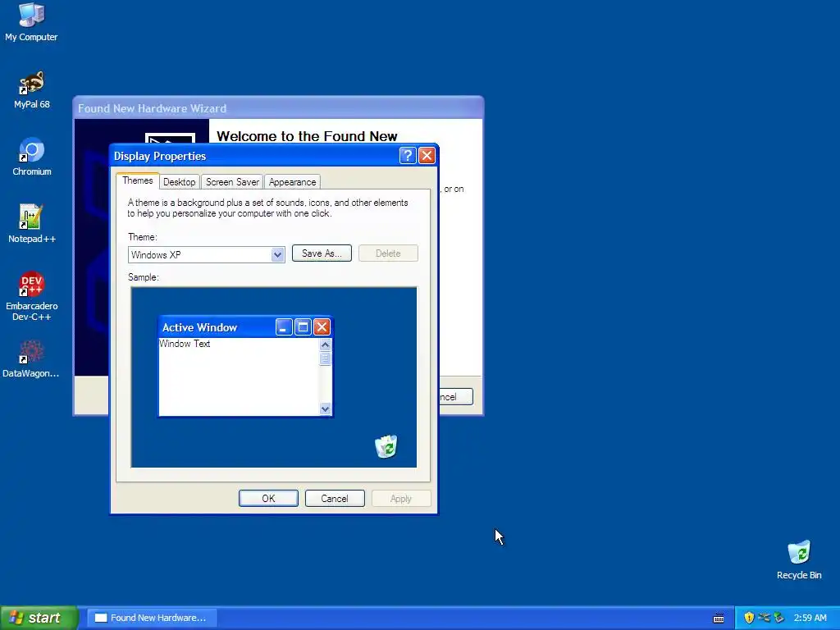This screenshot has width=840, height=630.
Task: Click the keyboard language bar icon
Action: [x=719, y=619]
